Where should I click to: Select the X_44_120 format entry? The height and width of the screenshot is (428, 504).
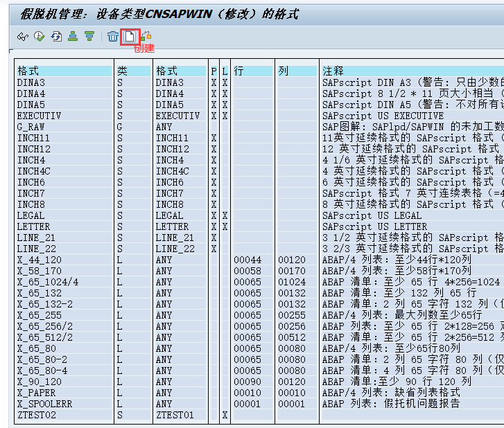(x=40, y=260)
